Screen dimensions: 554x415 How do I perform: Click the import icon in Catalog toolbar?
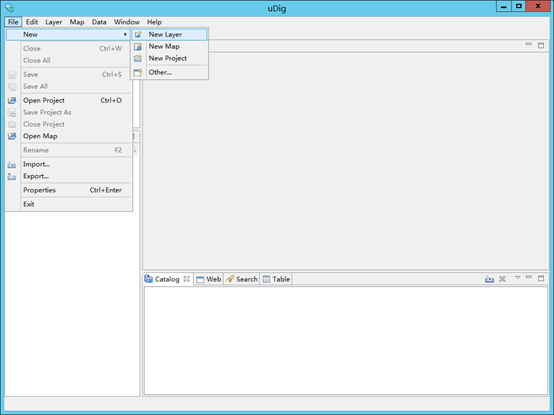pos(489,279)
